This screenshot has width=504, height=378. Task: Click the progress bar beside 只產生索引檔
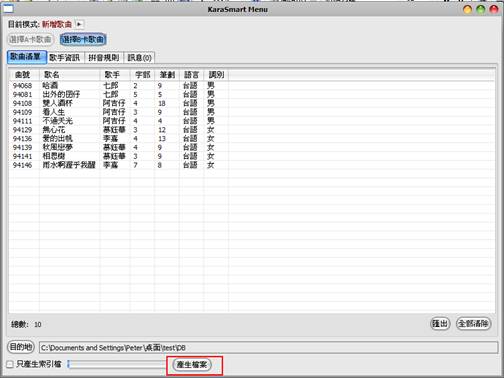point(117,364)
